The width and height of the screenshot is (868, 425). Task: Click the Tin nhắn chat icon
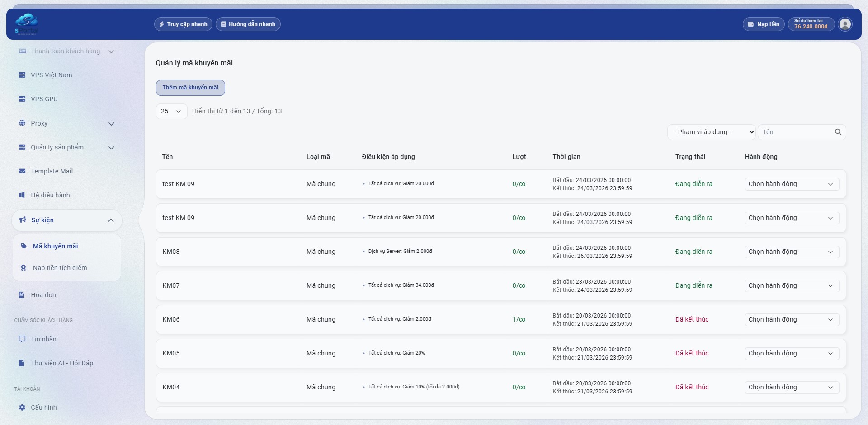point(22,339)
